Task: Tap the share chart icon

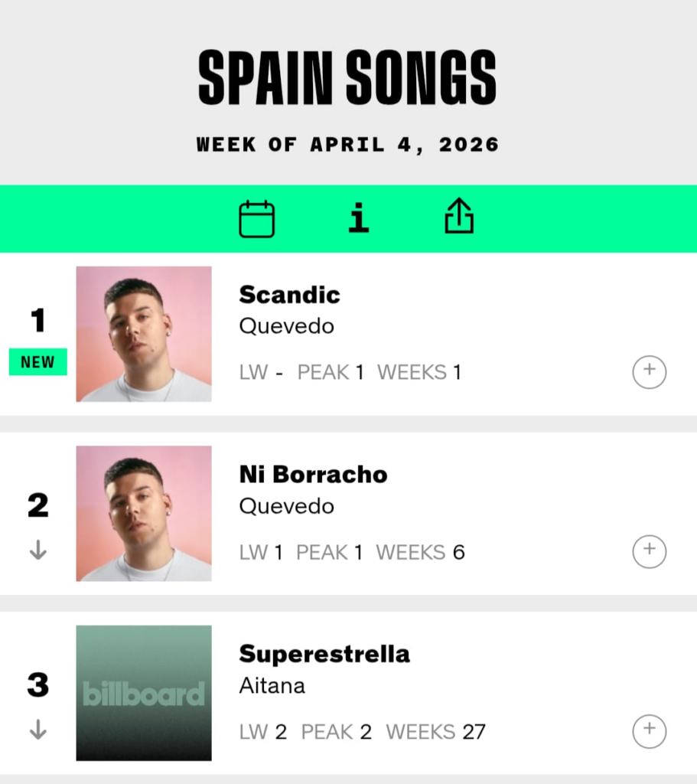Action: tap(459, 218)
